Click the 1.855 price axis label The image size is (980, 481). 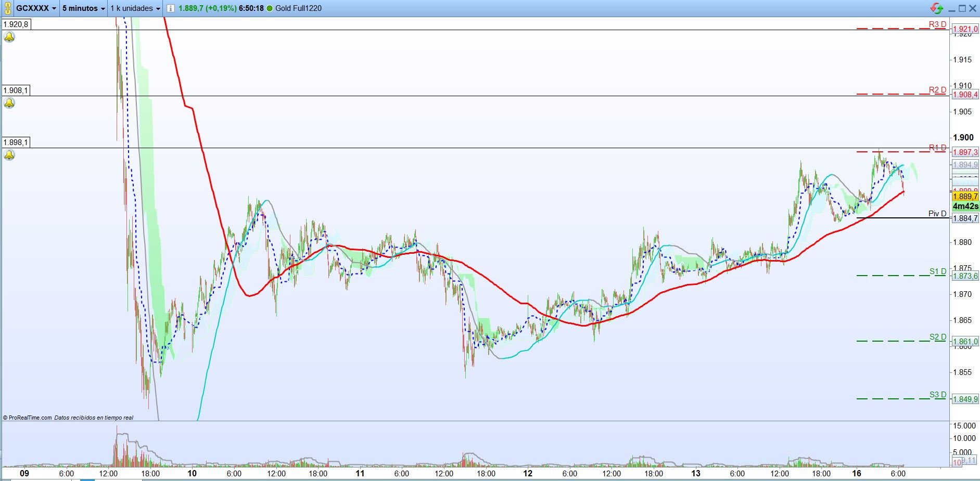962,372
